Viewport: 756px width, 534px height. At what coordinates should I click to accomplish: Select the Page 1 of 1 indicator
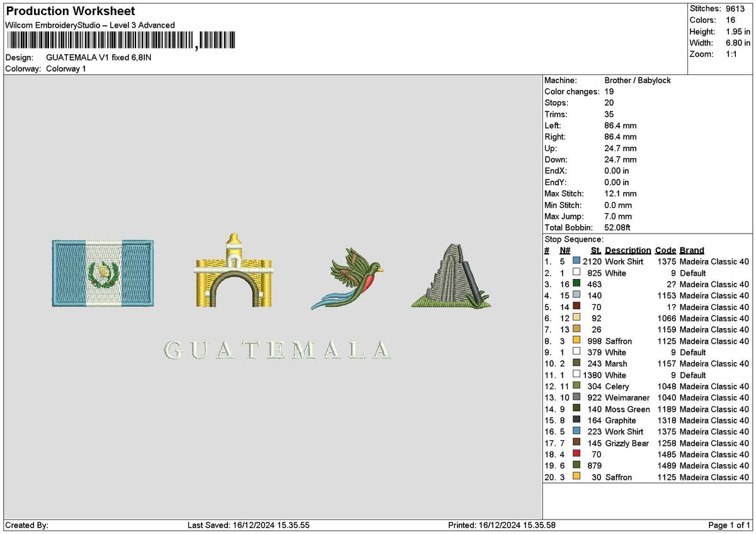730,525
